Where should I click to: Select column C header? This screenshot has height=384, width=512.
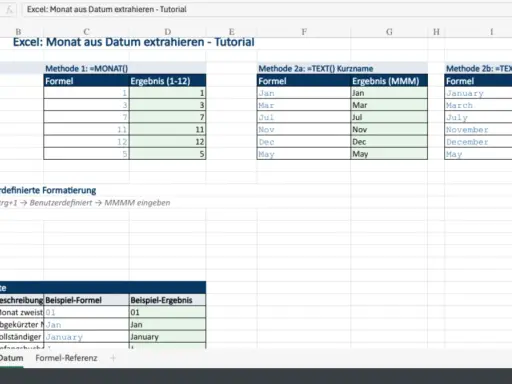86,32
